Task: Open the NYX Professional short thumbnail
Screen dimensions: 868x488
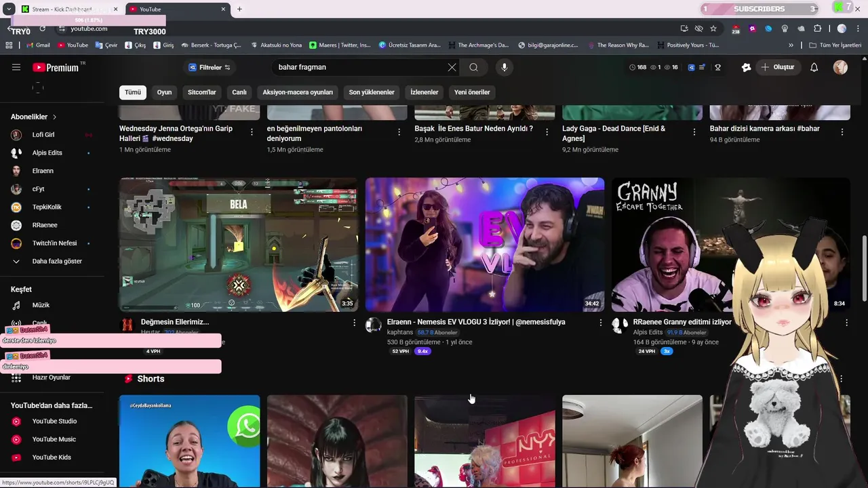Action: pyautogui.click(x=485, y=441)
